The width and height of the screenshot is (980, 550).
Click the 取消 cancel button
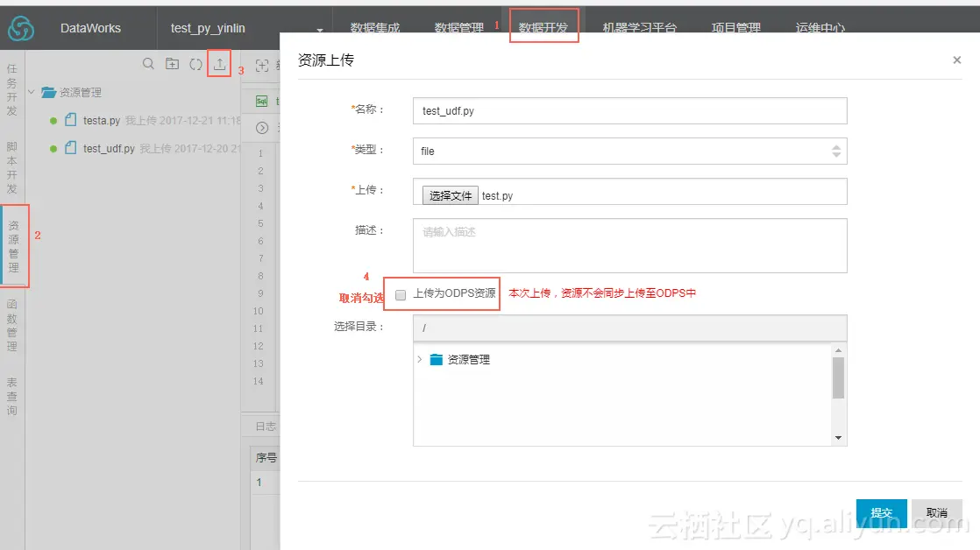click(x=936, y=512)
